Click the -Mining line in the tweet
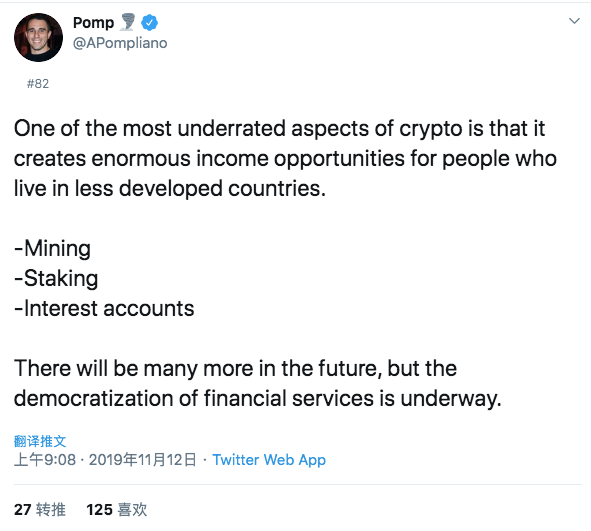The width and height of the screenshot is (591, 531). (52, 249)
